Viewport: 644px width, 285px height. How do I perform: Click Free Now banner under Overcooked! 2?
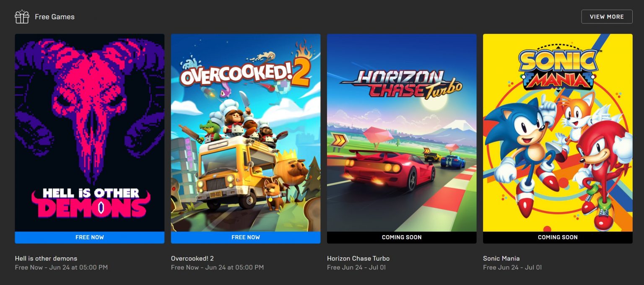(246, 237)
